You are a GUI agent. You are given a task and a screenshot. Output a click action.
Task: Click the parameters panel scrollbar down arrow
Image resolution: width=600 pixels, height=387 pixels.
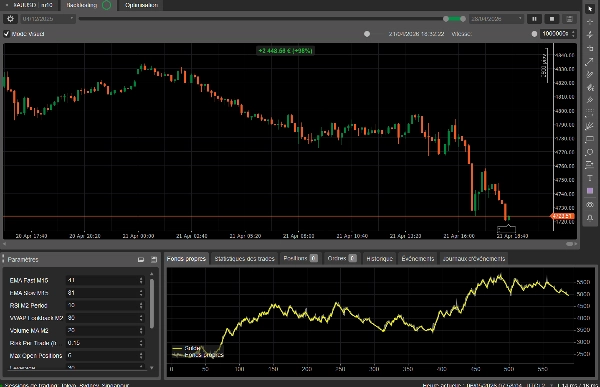(x=152, y=368)
